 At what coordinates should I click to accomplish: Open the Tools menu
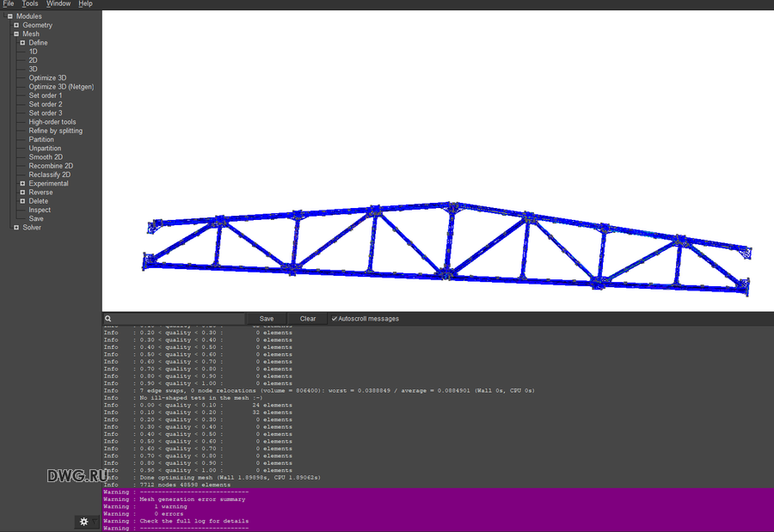(x=30, y=4)
